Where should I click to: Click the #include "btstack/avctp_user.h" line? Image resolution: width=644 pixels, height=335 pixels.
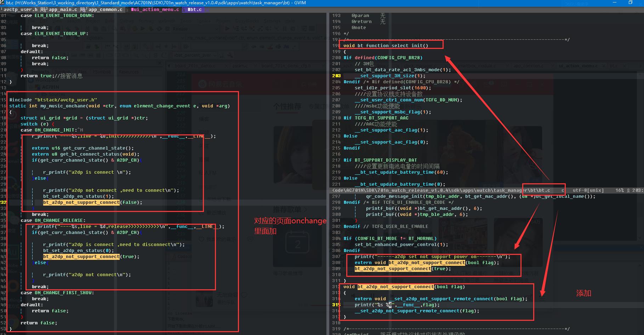(x=53, y=100)
